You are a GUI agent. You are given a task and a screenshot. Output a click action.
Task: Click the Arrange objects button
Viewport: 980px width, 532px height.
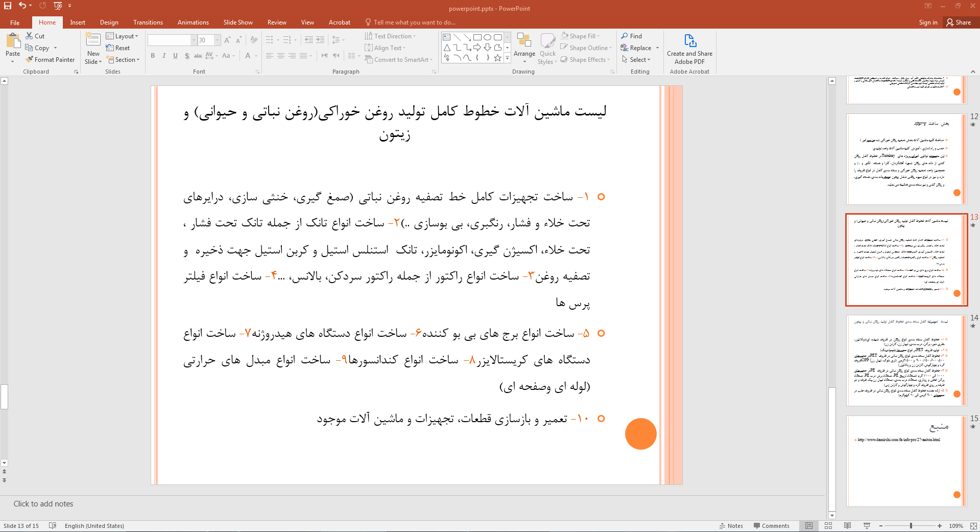(x=524, y=48)
